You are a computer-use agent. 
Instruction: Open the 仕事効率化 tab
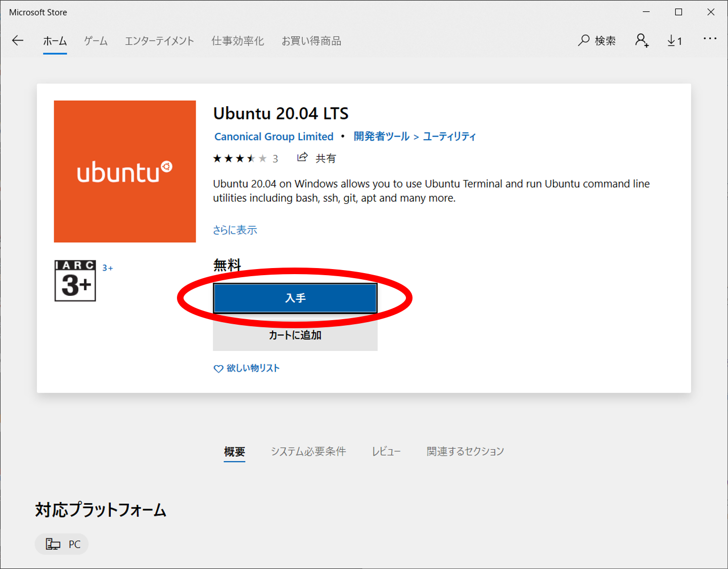coord(238,41)
